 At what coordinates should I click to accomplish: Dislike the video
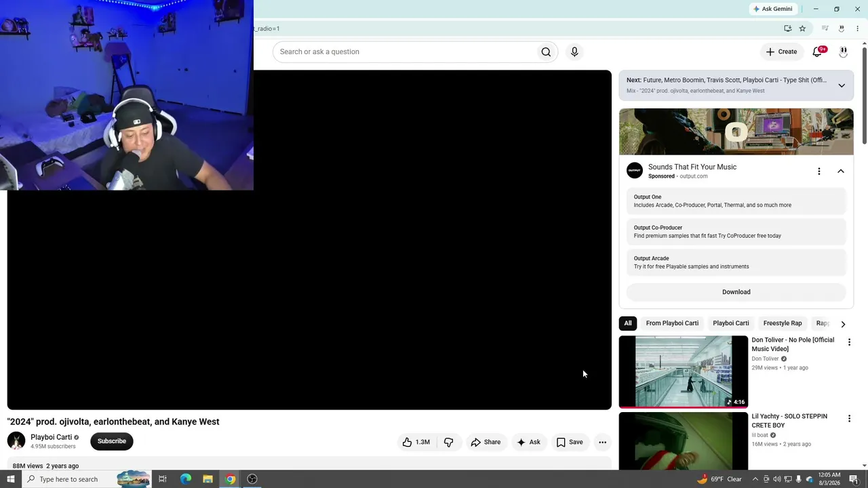(448, 442)
